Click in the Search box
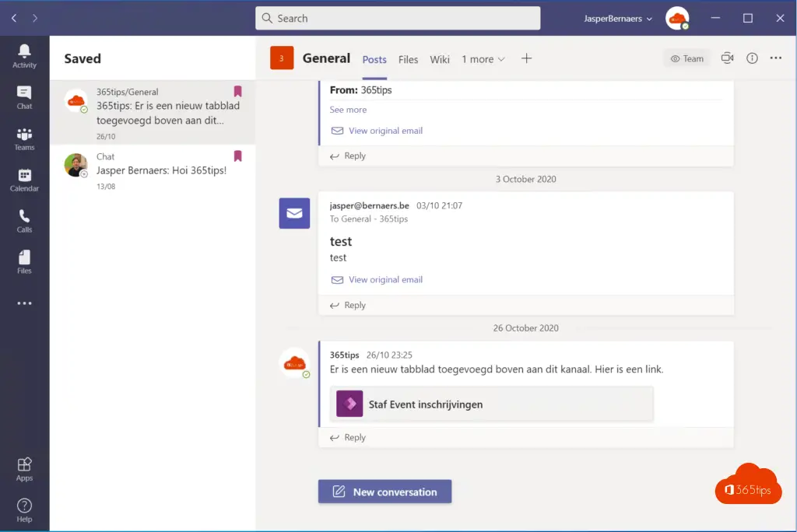 point(398,18)
